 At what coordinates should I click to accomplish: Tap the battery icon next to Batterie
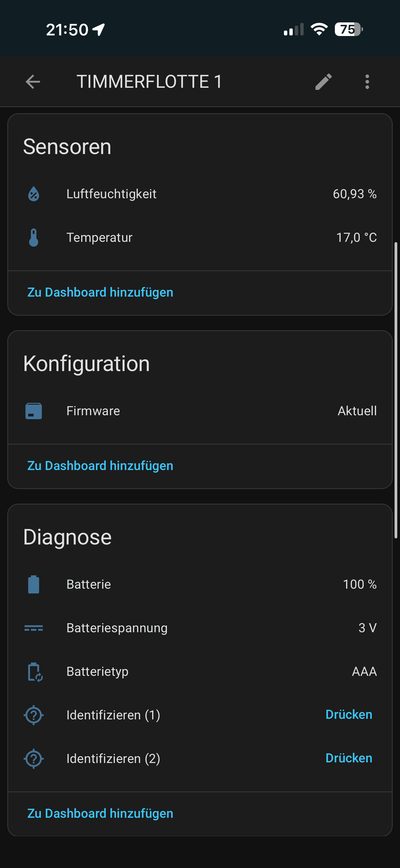[x=34, y=584]
